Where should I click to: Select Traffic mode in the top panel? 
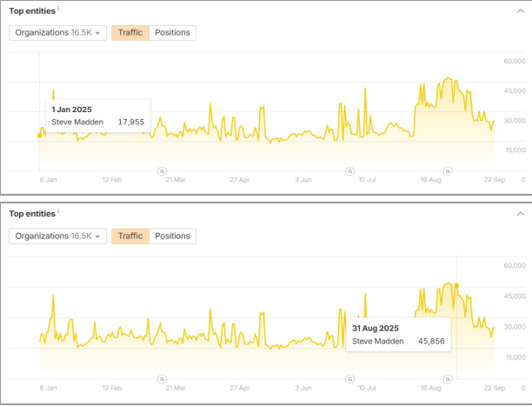click(130, 33)
